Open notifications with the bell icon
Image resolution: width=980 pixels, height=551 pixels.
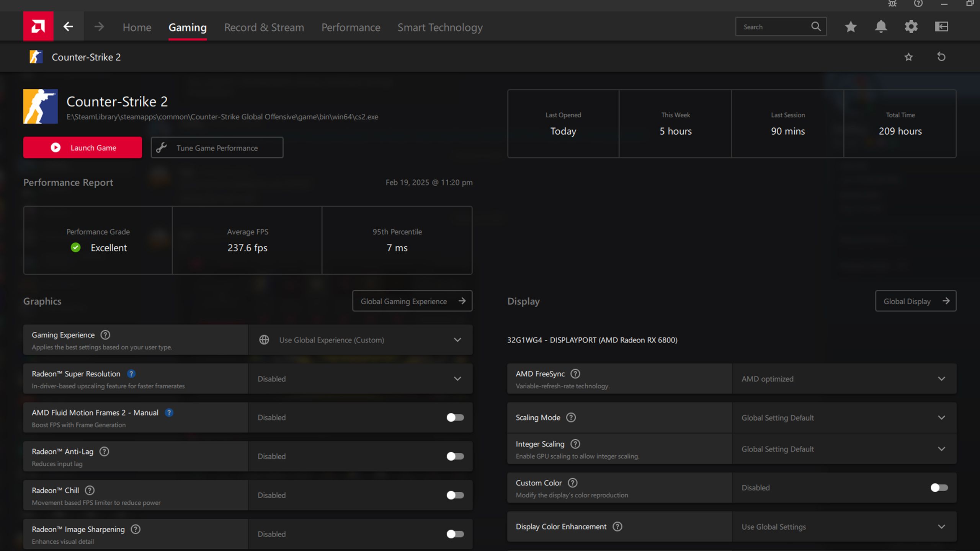pyautogui.click(x=881, y=26)
